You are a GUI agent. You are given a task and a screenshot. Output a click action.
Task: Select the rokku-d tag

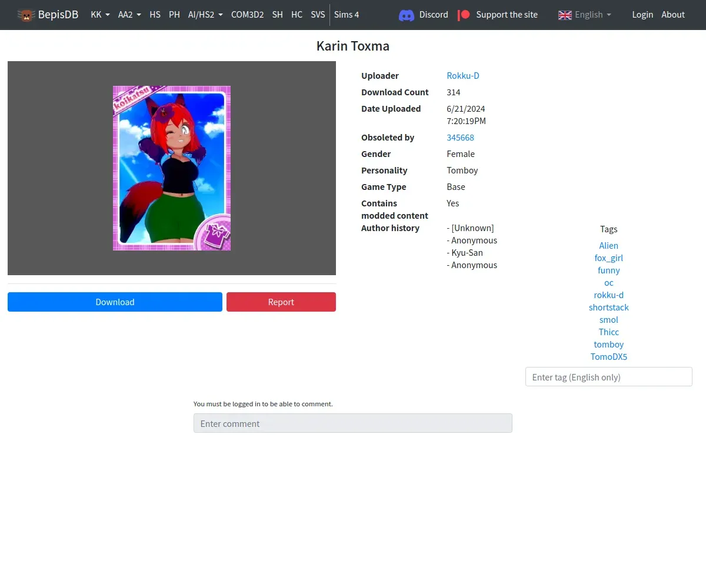pyautogui.click(x=608, y=295)
